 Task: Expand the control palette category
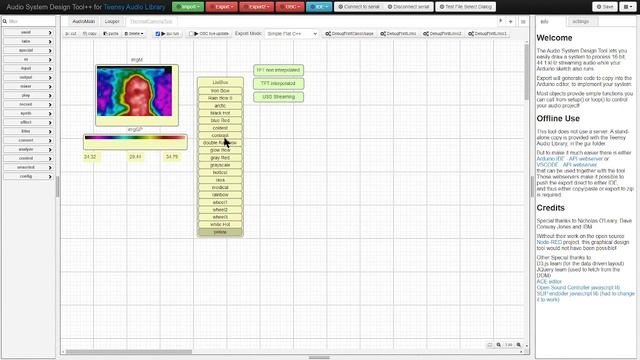coord(28,158)
